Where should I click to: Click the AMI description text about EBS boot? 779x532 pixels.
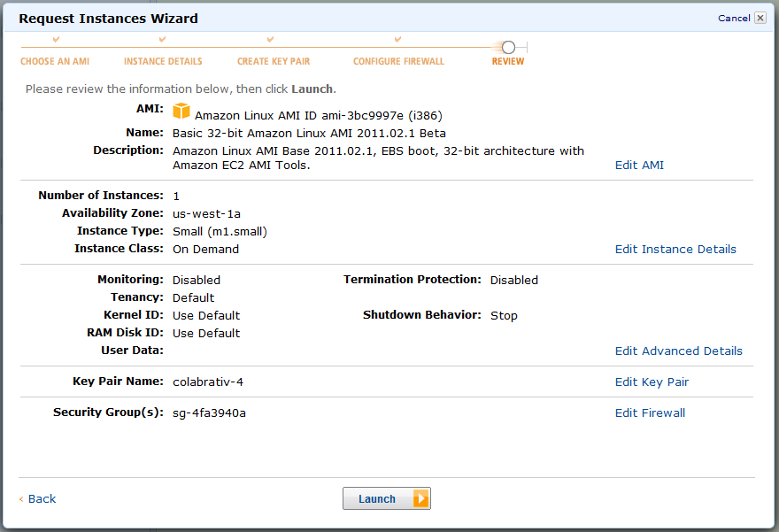pos(379,158)
